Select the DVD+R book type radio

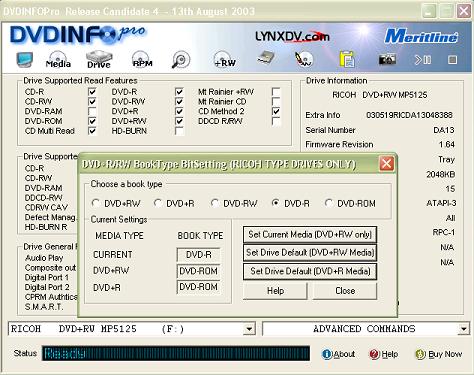(158, 203)
